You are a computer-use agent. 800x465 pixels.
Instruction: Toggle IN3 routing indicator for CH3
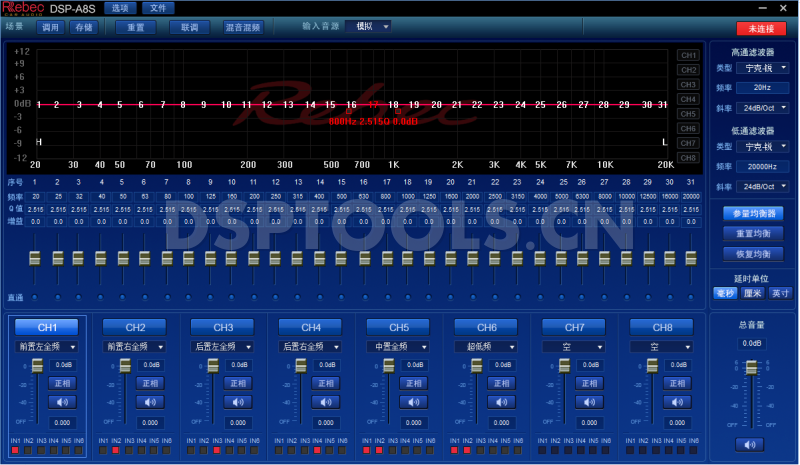click(x=216, y=450)
